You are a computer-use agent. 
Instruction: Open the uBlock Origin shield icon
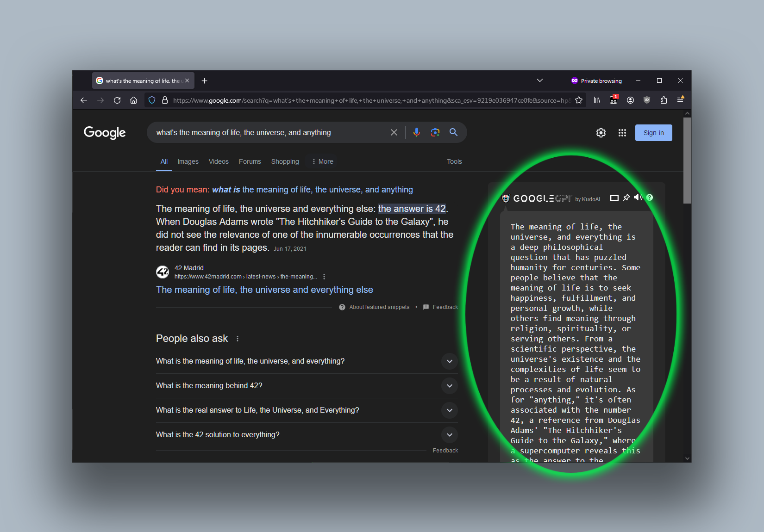[647, 100]
